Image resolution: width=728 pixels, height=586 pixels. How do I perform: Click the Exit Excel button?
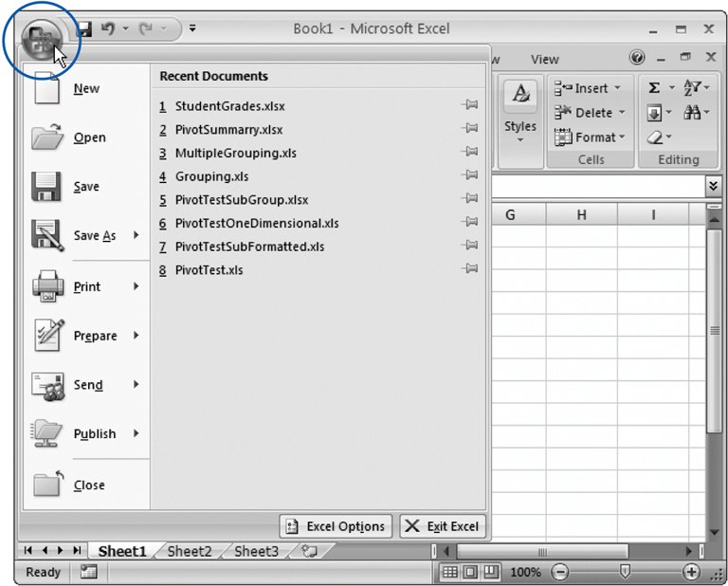pyautogui.click(x=442, y=526)
